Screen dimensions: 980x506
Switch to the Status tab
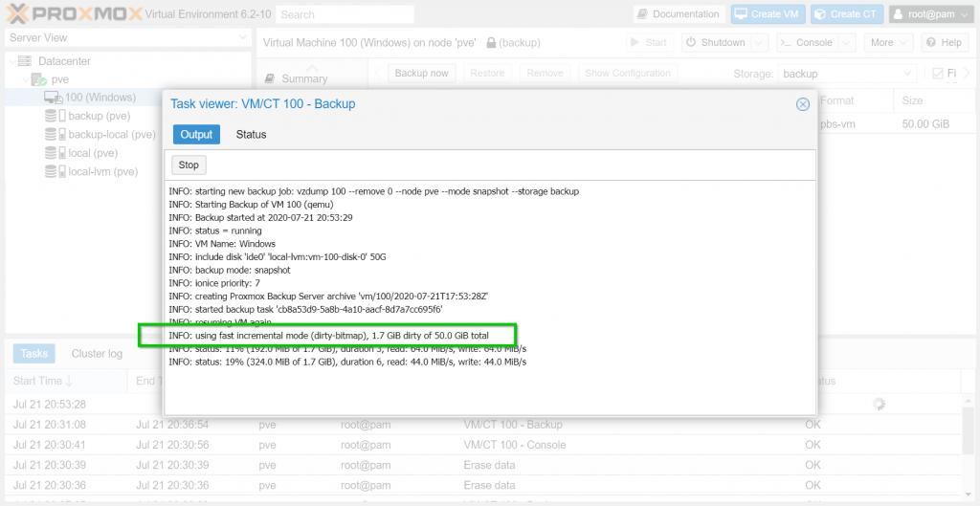(252, 134)
